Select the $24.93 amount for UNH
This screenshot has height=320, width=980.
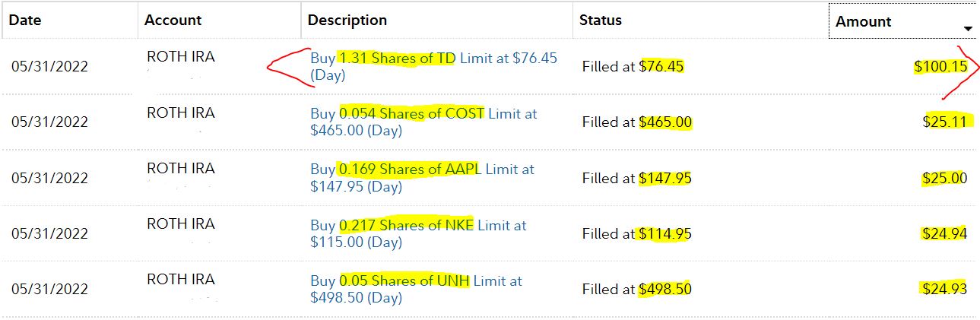click(x=944, y=289)
